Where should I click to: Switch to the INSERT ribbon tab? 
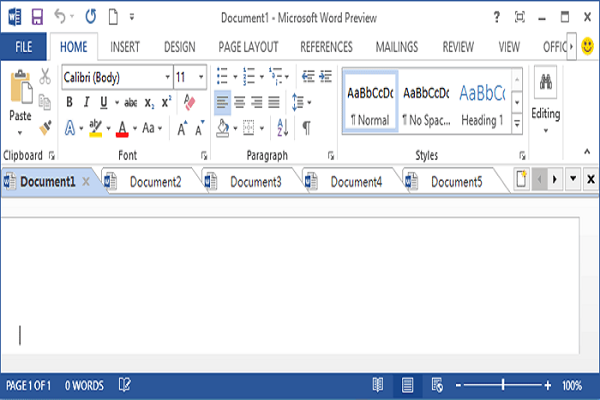(x=125, y=47)
